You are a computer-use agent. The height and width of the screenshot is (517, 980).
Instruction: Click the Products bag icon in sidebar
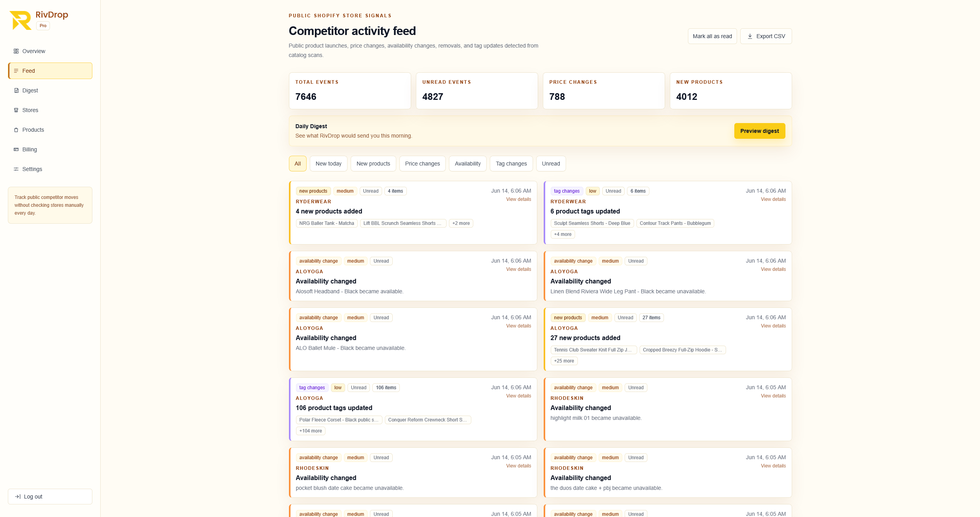pos(16,130)
